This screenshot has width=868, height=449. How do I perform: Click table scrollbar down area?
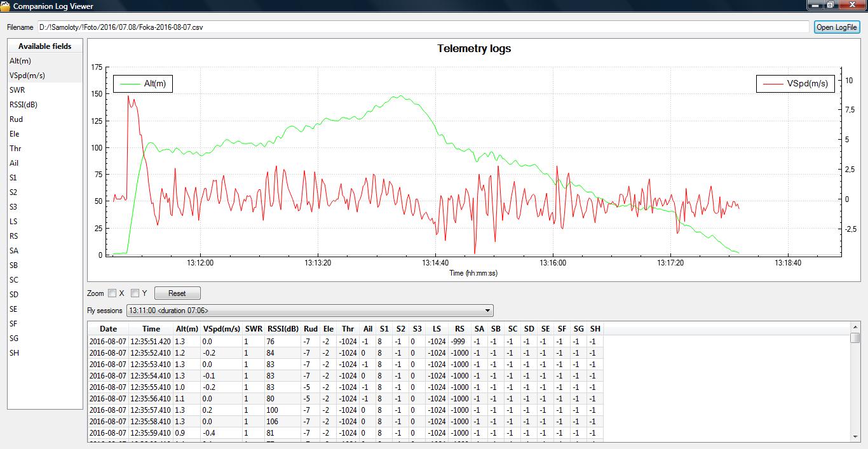(855, 394)
